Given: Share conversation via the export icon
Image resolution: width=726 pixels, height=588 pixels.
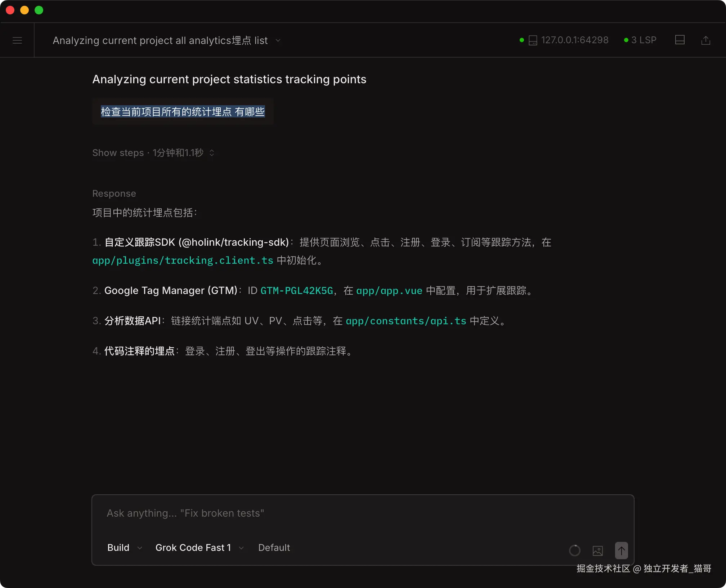Looking at the screenshot, I should (x=706, y=40).
